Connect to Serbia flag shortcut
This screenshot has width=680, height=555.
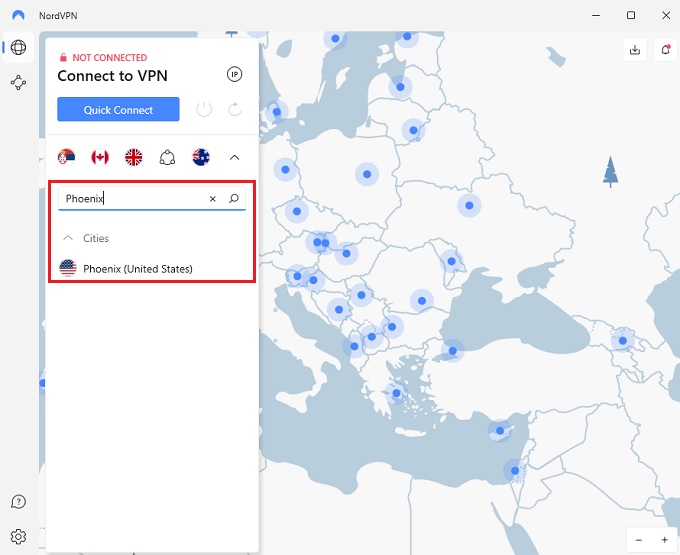pos(66,157)
